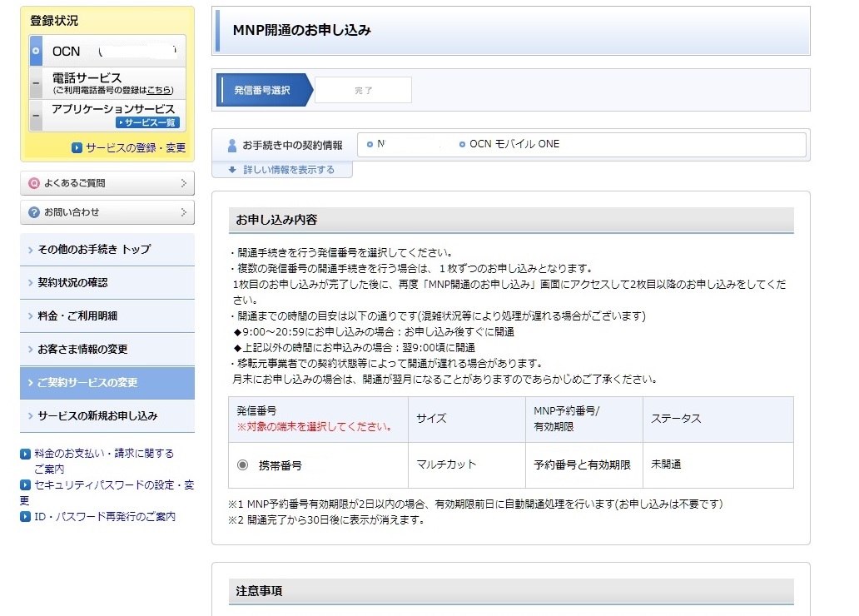
Task: Open ID・パスワード再発行のご案内 link
Action: (105, 516)
